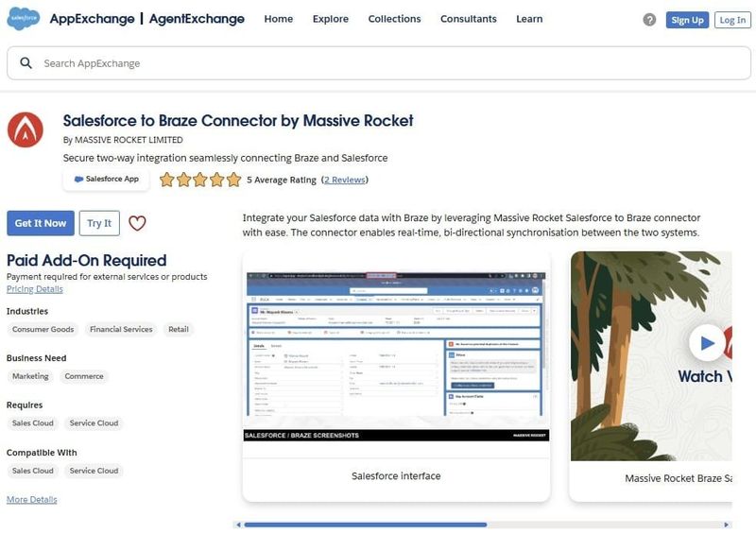Play the Massive Rocket Braze video

pyautogui.click(x=707, y=342)
